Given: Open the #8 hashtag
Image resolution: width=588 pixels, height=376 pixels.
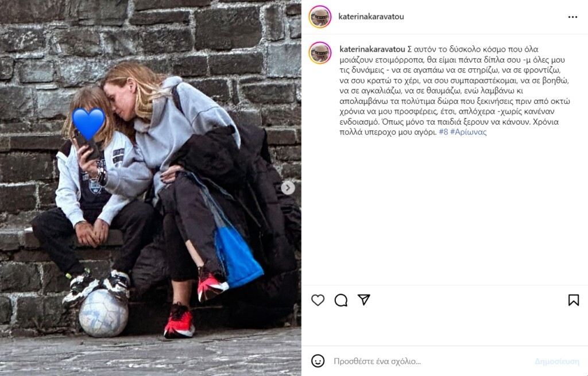Looking at the screenshot, I should coord(443,132).
